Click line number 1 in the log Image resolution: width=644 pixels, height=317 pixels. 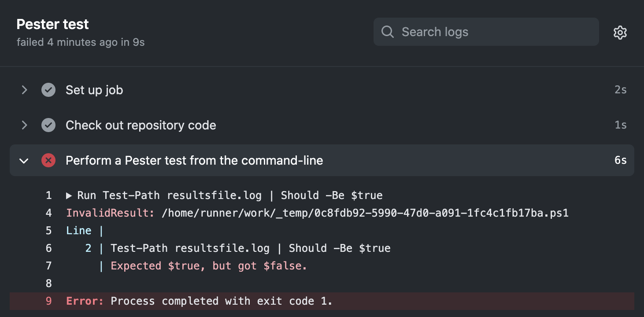(48, 195)
